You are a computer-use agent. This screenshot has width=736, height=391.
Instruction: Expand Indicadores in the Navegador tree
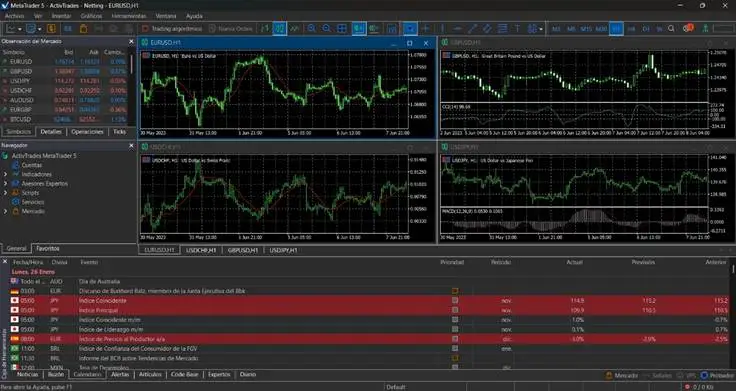coord(6,174)
